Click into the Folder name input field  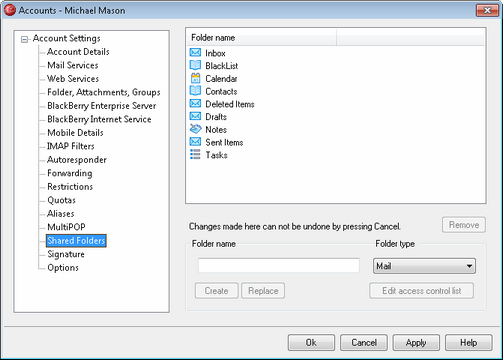(x=279, y=266)
